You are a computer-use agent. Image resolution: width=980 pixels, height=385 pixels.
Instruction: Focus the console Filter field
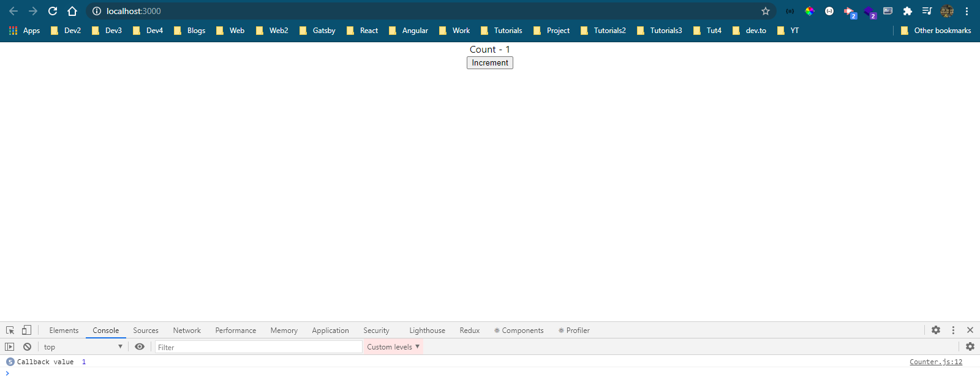pos(258,347)
